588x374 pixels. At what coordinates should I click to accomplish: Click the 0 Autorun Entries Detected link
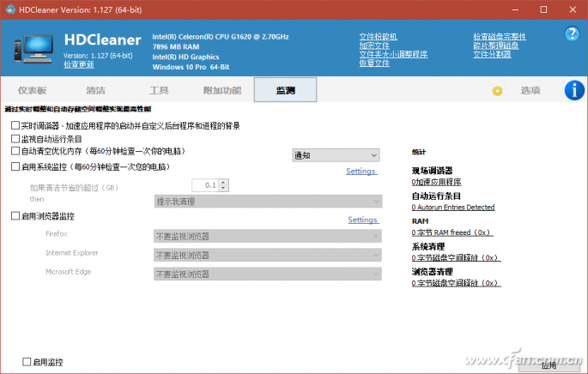[x=452, y=207]
